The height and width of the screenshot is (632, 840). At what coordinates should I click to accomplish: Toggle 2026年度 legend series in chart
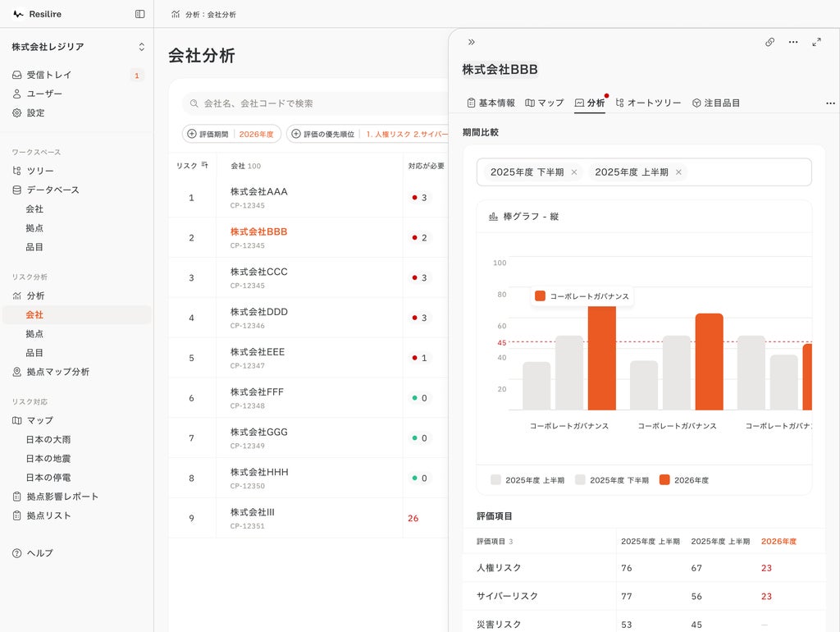click(x=683, y=480)
